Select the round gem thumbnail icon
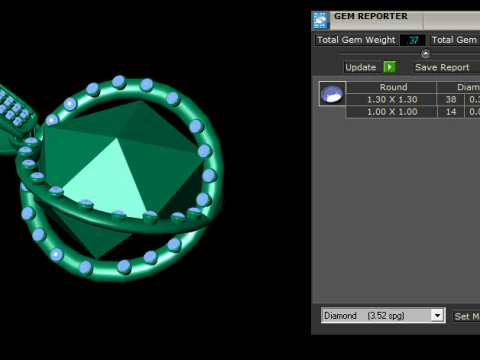The width and height of the screenshot is (480, 360). tap(332, 94)
